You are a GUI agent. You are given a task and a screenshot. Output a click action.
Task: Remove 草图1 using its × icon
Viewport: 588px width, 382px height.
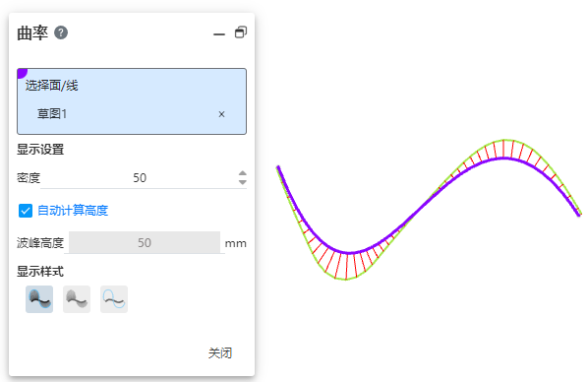click(x=221, y=114)
